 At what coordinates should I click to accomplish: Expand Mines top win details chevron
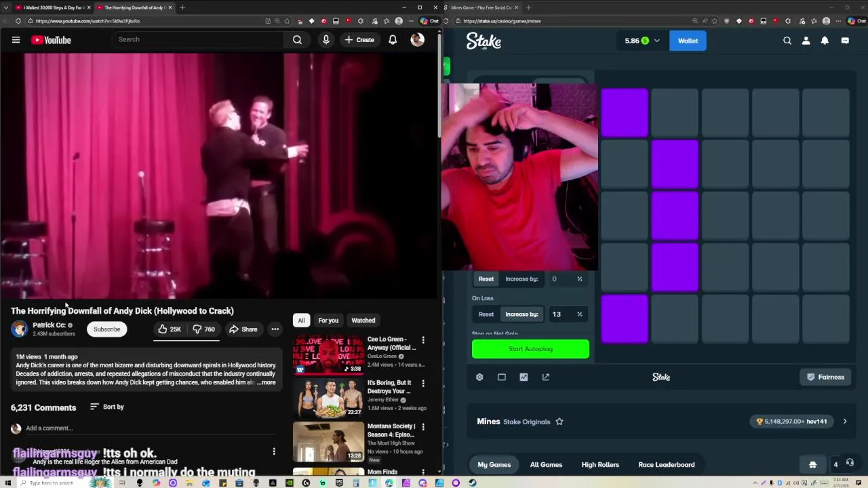pyautogui.click(x=845, y=422)
